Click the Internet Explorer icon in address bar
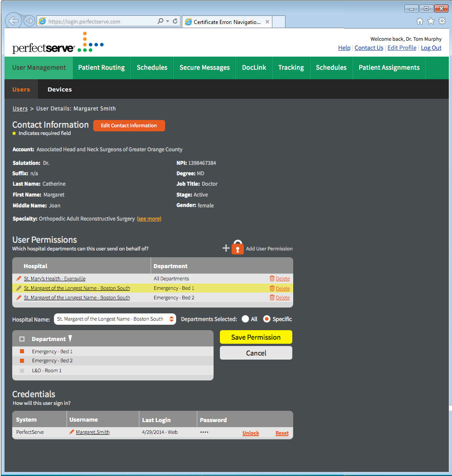The height and width of the screenshot is (476, 452). (43, 21)
